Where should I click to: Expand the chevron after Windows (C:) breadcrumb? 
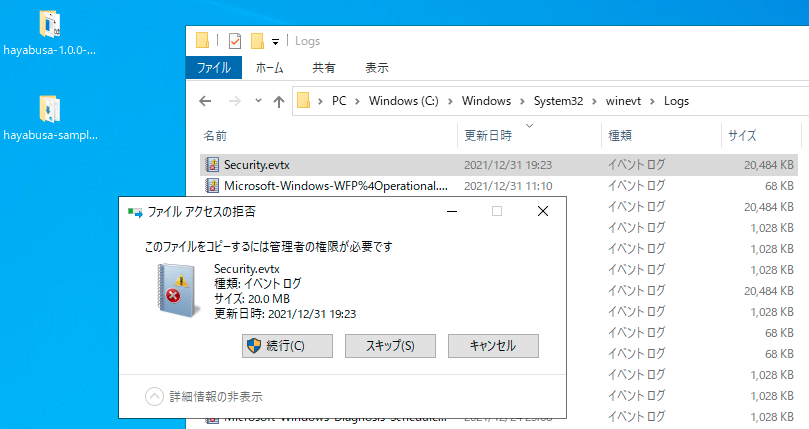[x=450, y=101]
